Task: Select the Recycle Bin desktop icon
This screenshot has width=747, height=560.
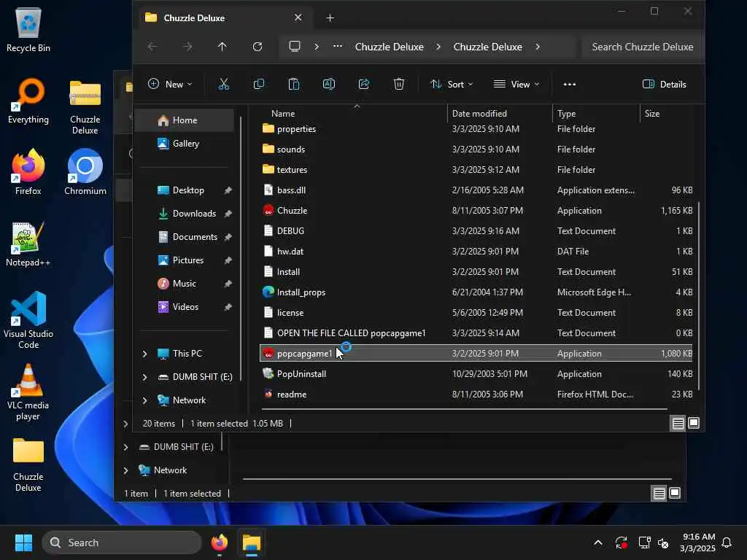Action: (28, 30)
